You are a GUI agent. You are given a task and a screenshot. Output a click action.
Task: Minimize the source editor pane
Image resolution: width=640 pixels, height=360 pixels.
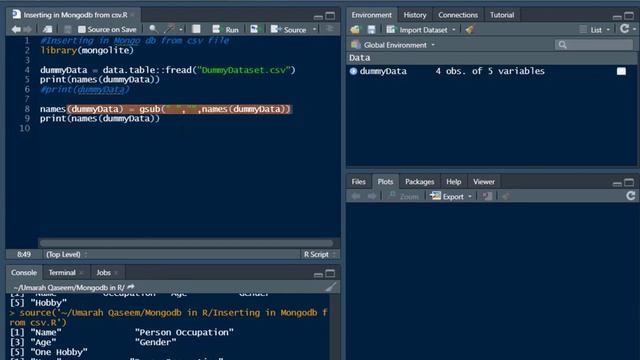pos(318,17)
